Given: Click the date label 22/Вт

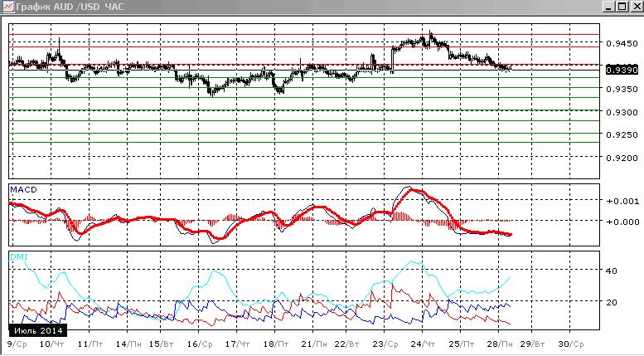Looking at the screenshot, I should (x=347, y=344).
